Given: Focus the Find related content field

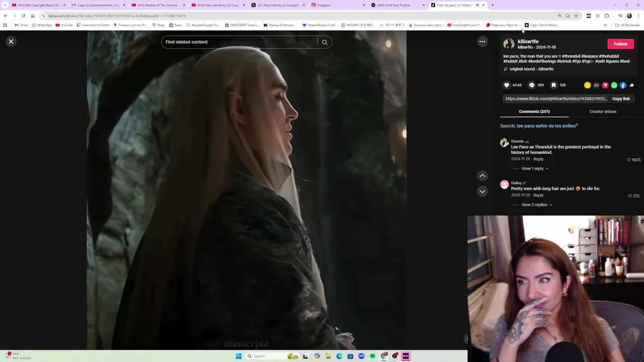Looking at the screenshot, I should (239, 42).
